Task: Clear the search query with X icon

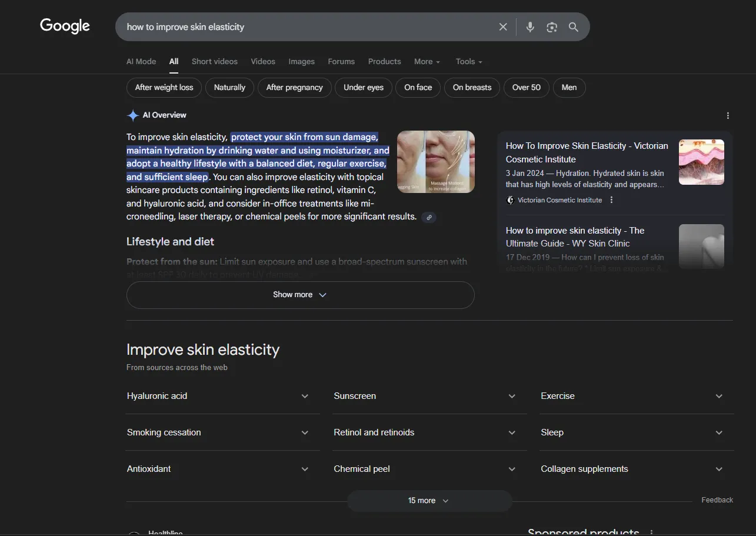Action: (503, 27)
